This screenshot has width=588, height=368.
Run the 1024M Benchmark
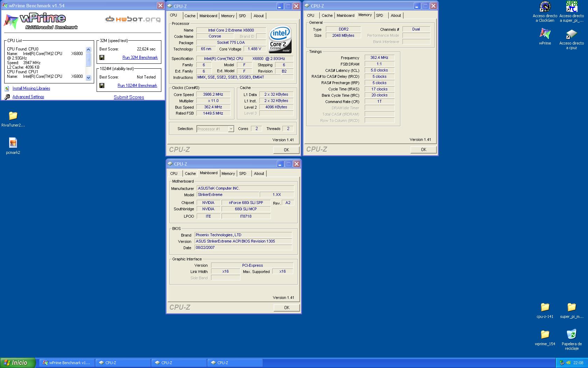pyautogui.click(x=137, y=86)
